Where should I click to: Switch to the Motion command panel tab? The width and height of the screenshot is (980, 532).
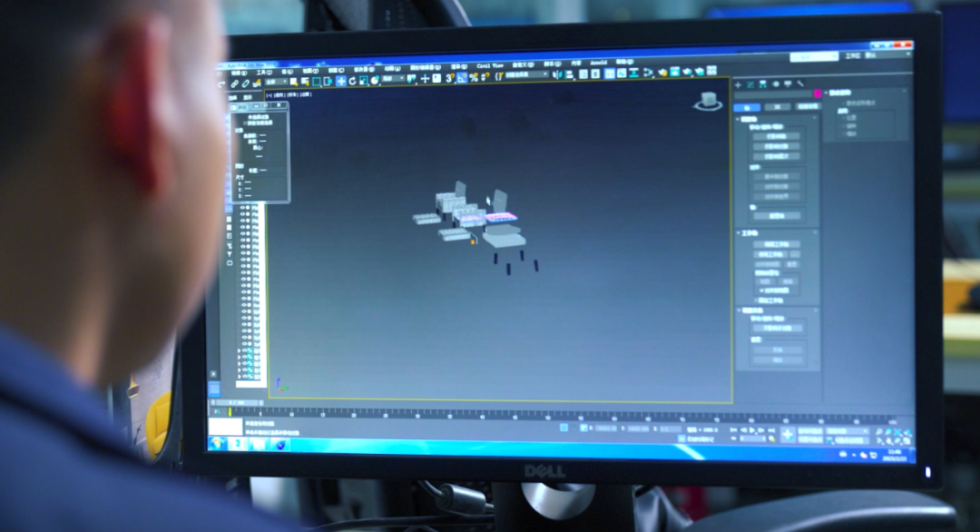click(x=776, y=84)
